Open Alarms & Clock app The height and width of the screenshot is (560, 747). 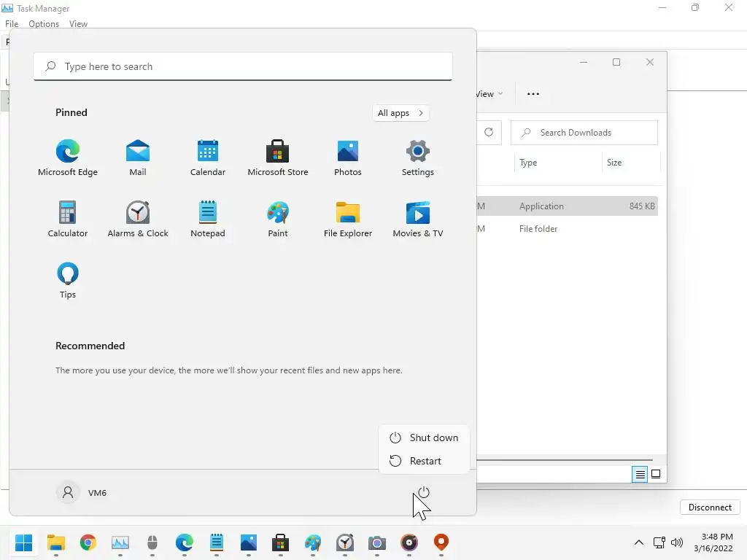(x=138, y=219)
